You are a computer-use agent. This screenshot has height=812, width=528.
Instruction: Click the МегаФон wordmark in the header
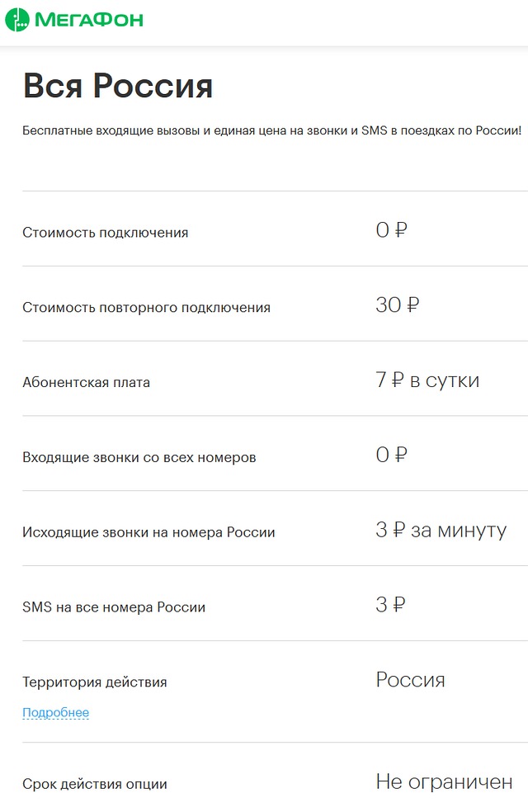pyautogui.click(x=89, y=20)
